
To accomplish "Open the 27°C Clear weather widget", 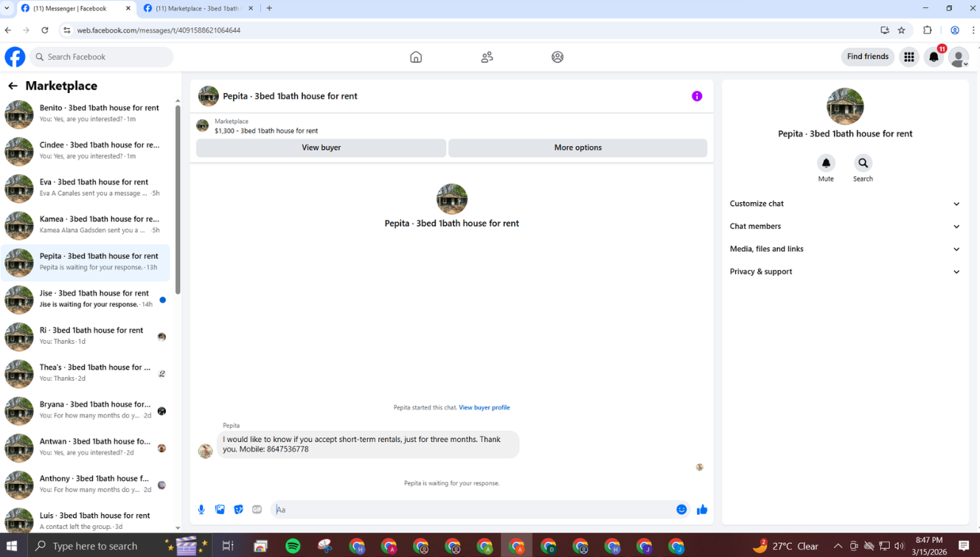I will point(785,546).
